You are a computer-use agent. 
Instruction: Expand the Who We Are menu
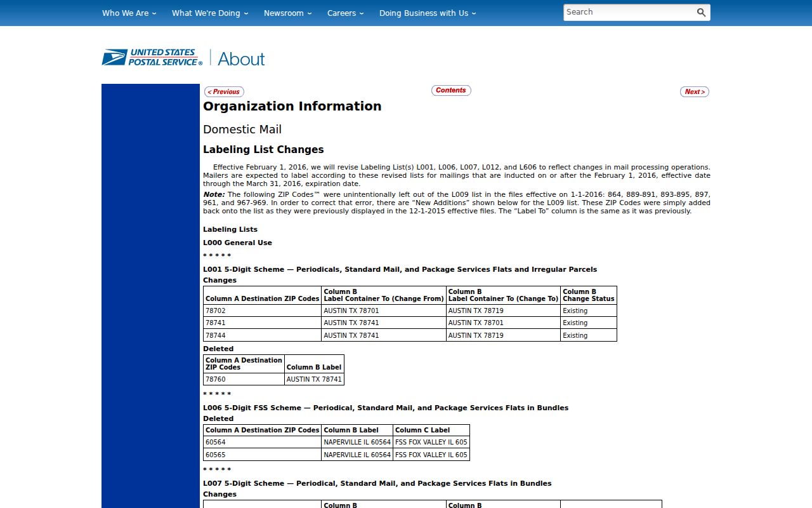[129, 13]
